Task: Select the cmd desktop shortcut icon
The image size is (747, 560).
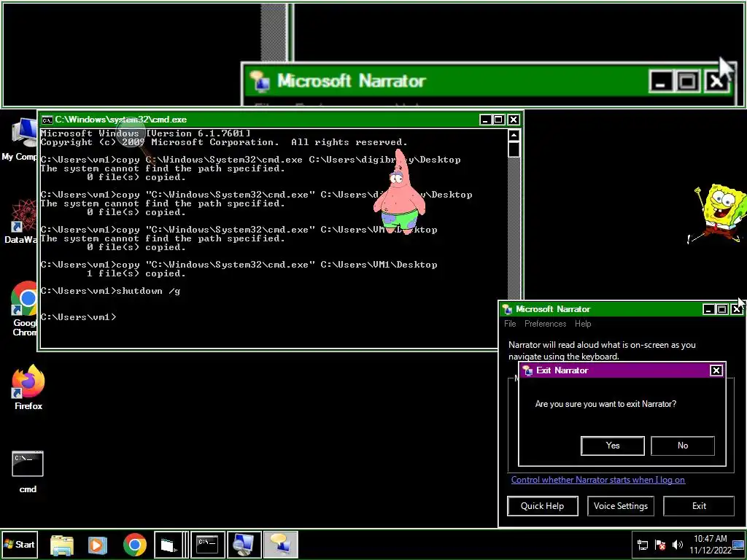Action: click(x=28, y=472)
